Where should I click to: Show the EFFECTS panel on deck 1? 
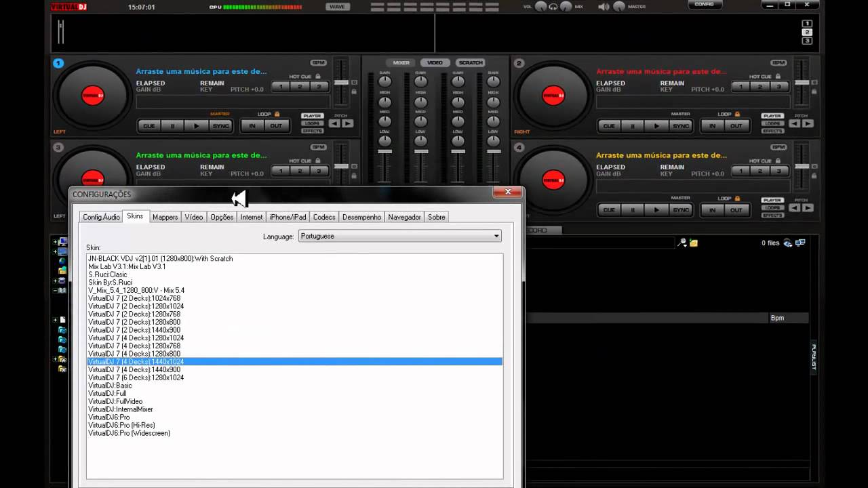click(x=313, y=131)
